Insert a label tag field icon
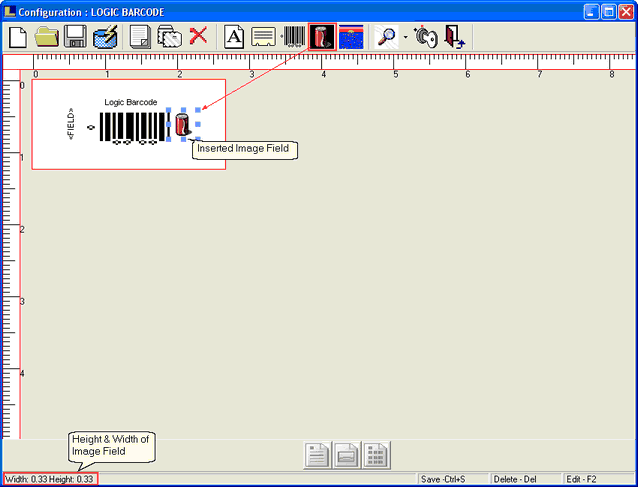Image resolution: width=638 pixels, height=487 pixels. point(263,37)
